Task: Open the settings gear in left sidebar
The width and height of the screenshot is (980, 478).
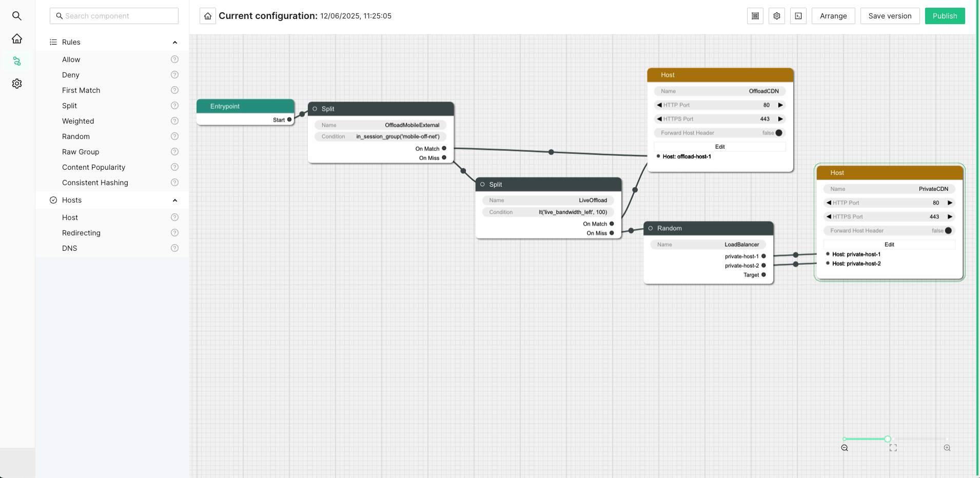Action: pos(17,84)
